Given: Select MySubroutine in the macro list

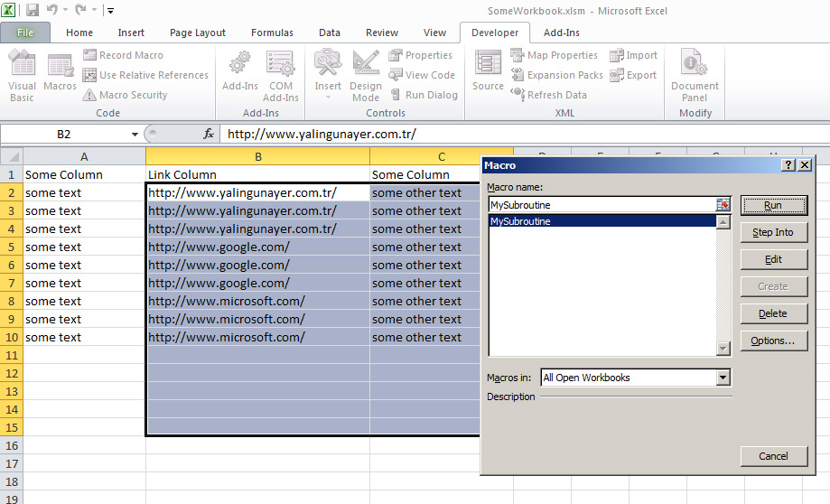Looking at the screenshot, I should [602, 221].
